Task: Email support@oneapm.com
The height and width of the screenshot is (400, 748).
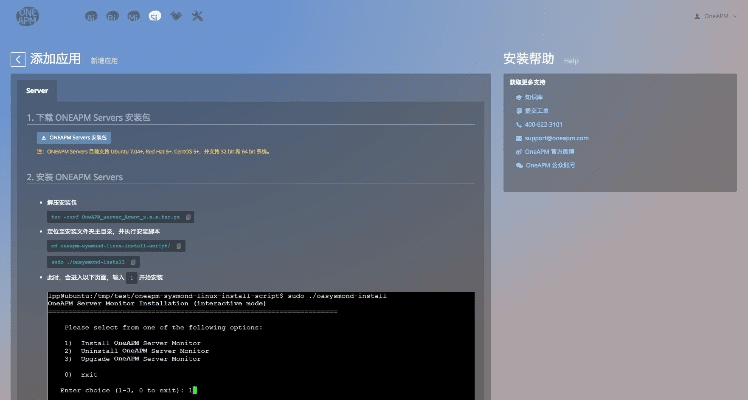Action: pos(556,138)
